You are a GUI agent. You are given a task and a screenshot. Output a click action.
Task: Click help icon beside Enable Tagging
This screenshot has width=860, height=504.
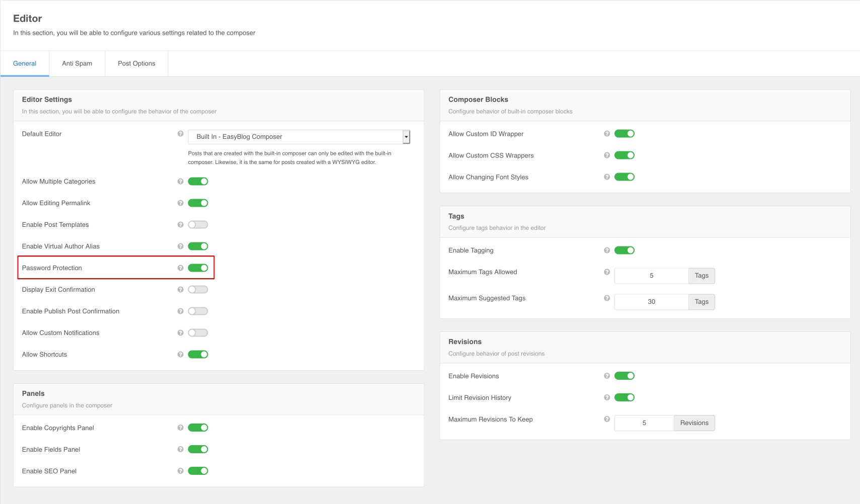[607, 250]
